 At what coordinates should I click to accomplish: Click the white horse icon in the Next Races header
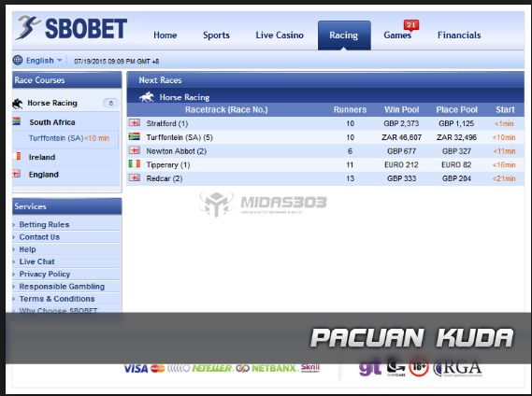[147, 97]
